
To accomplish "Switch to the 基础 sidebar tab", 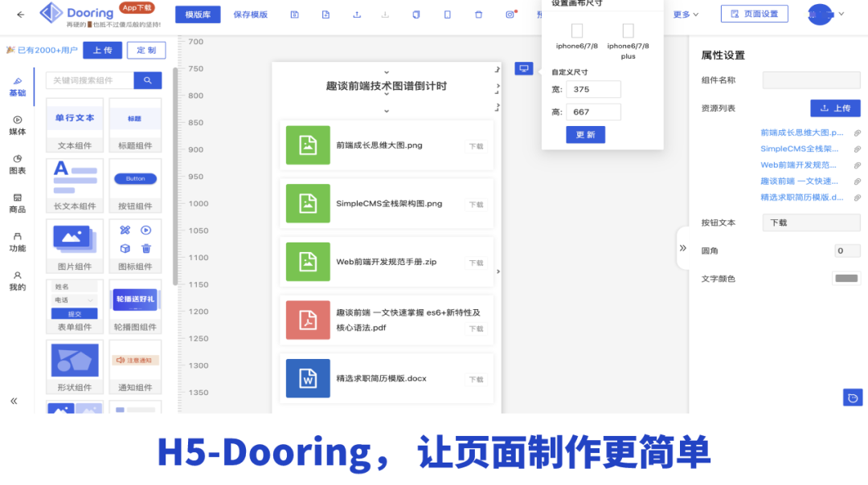I will coord(17,88).
